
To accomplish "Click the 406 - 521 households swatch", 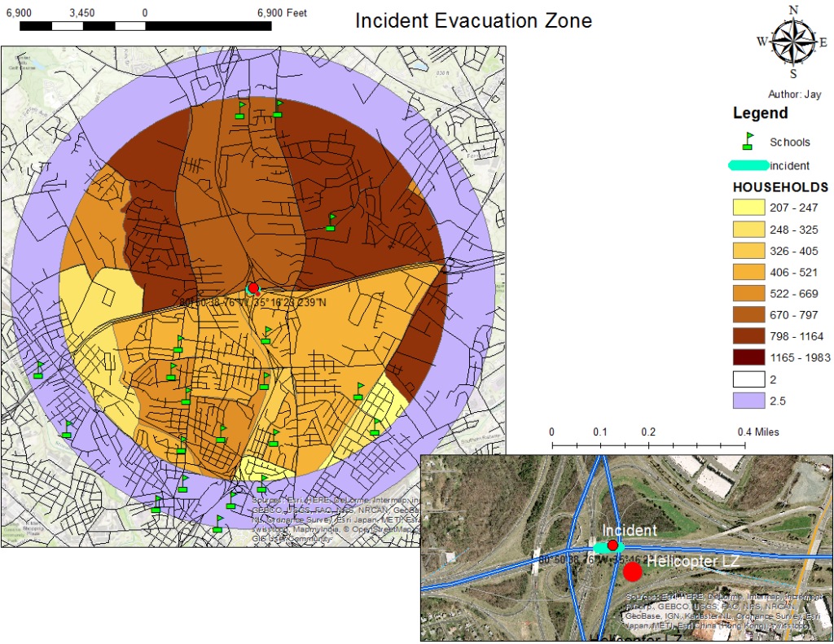I will point(749,272).
